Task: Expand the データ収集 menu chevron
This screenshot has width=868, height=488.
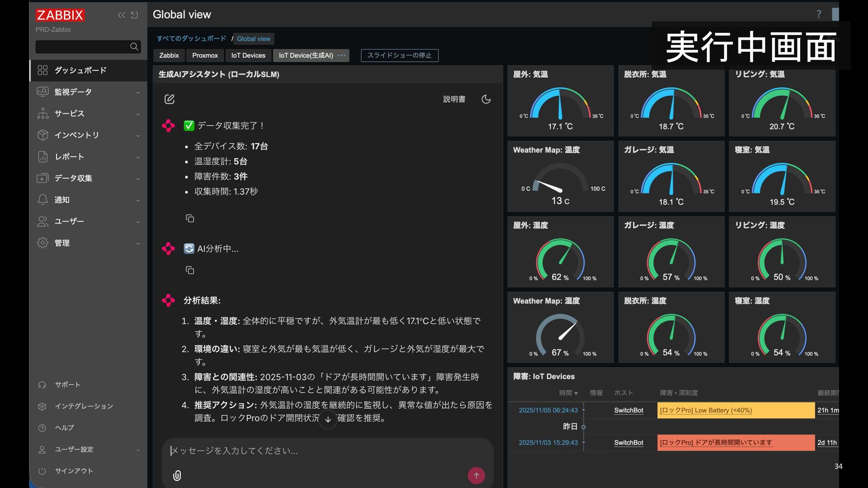Action: 138,179
